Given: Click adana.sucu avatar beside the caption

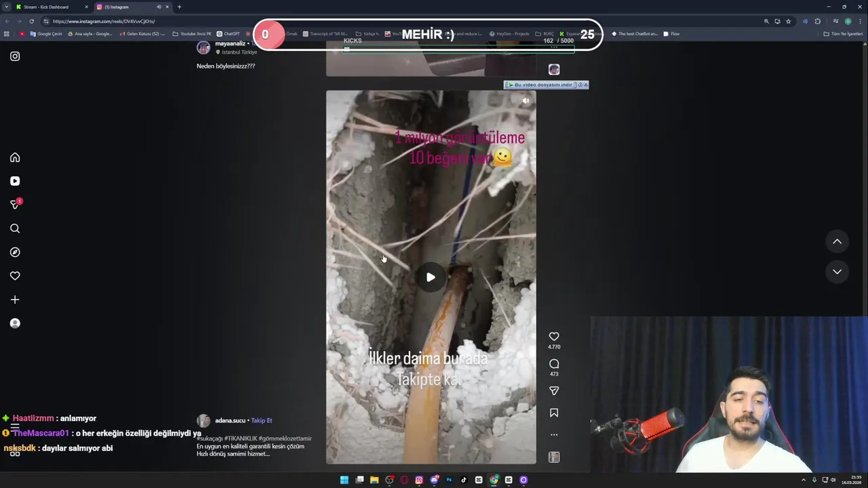Looking at the screenshot, I should pyautogui.click(x=203, y=421).
